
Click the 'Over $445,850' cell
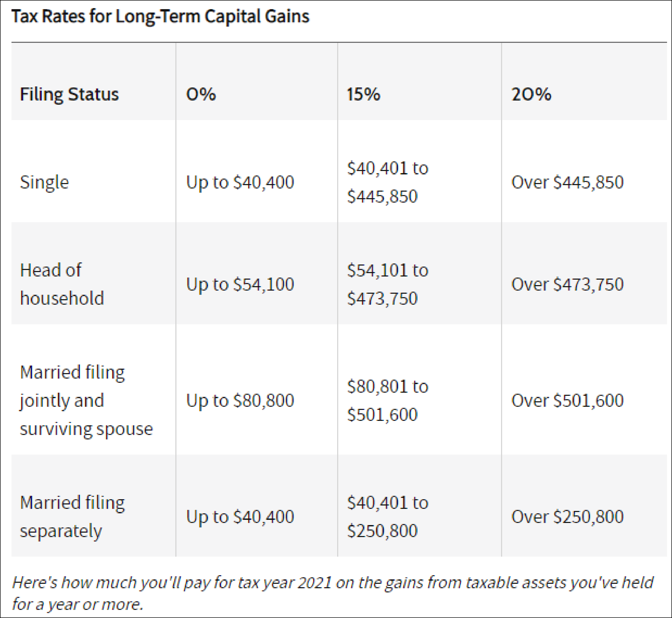click(567, 182)
